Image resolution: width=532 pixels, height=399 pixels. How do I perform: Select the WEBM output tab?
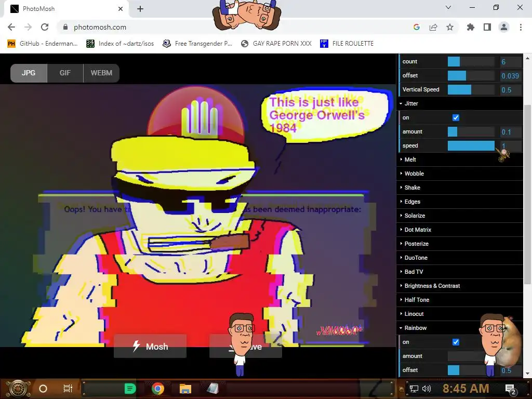pos(101,73)
